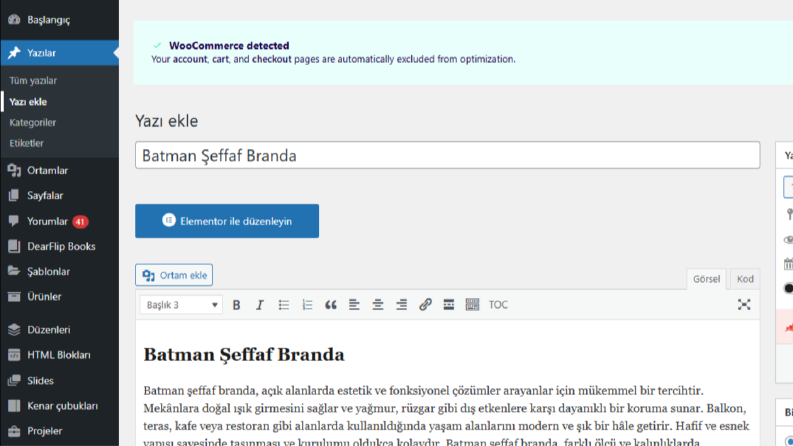793x446 pixels.
Task: Click the Slides icon
Action: [x=14, y=380]
